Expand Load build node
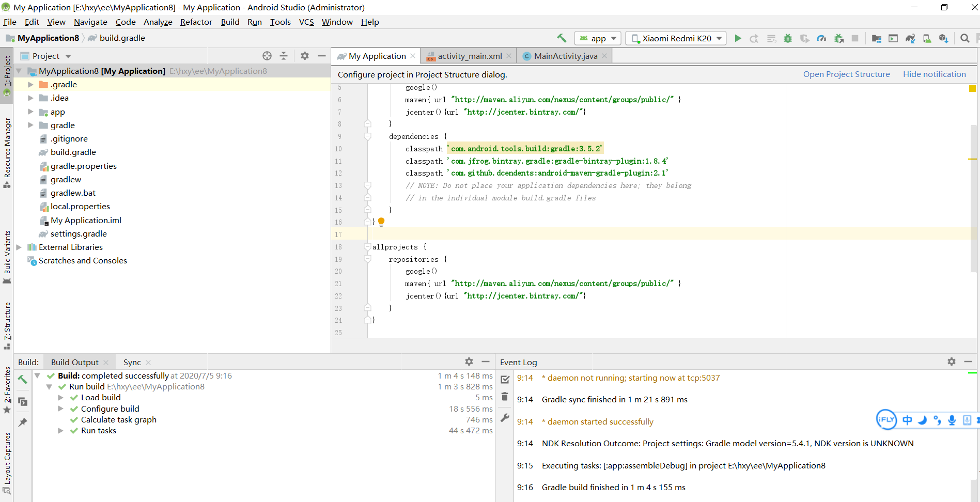Viewport: 980px width, 502px height. click(60, 397)
